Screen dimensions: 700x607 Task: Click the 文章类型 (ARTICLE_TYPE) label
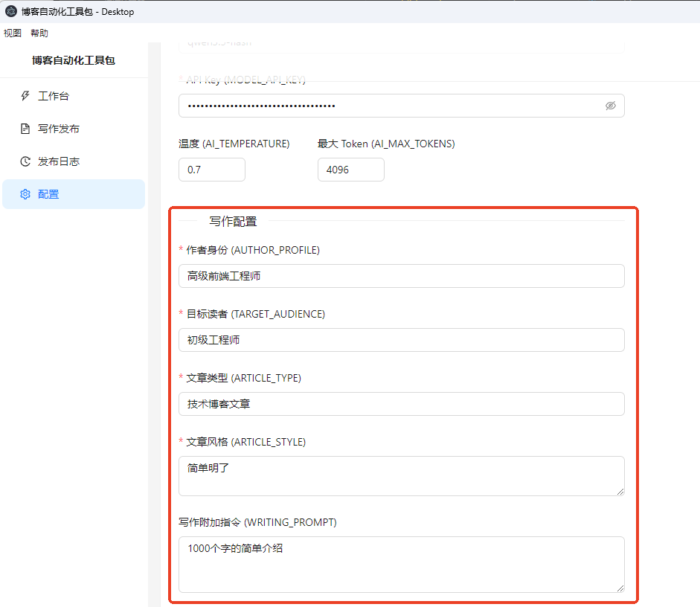[x=243, y=378]
